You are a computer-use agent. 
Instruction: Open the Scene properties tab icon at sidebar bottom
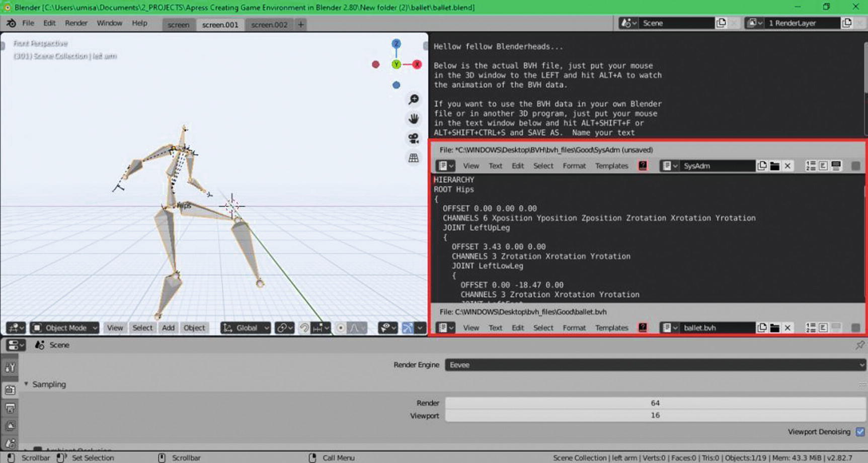point(10,443)
